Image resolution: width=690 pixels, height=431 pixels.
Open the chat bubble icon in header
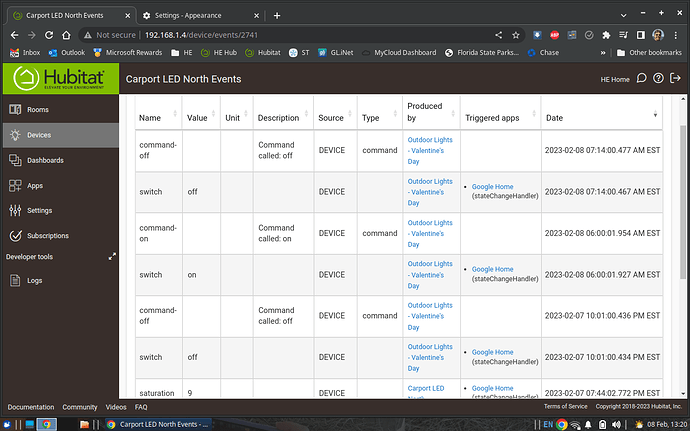click(642, 78)
